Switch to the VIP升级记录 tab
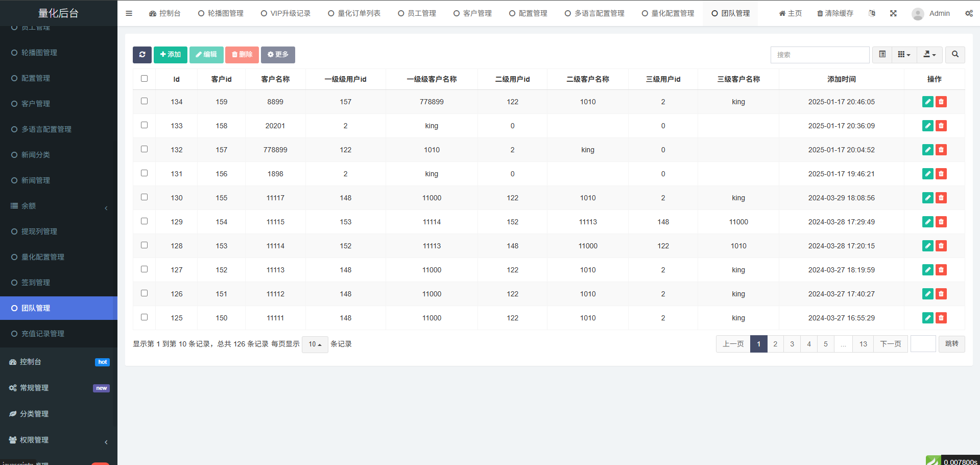Image resolution: width=980 pixels, height=465 pixels. tap(285, 13)
